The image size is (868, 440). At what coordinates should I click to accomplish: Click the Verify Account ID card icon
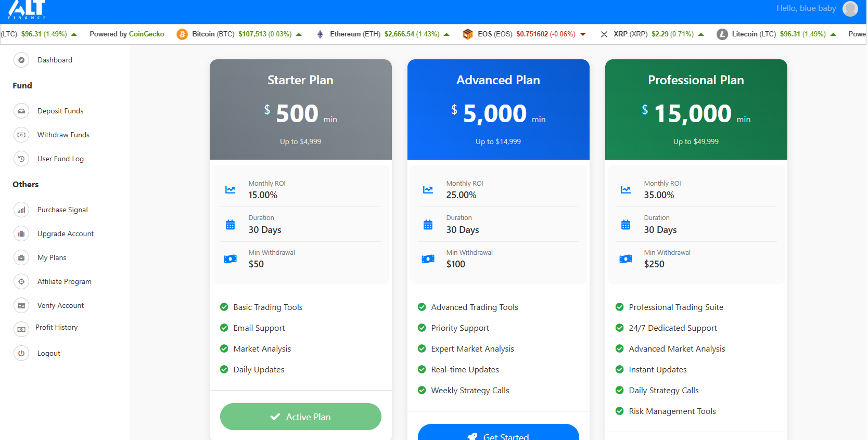point(21,306)
